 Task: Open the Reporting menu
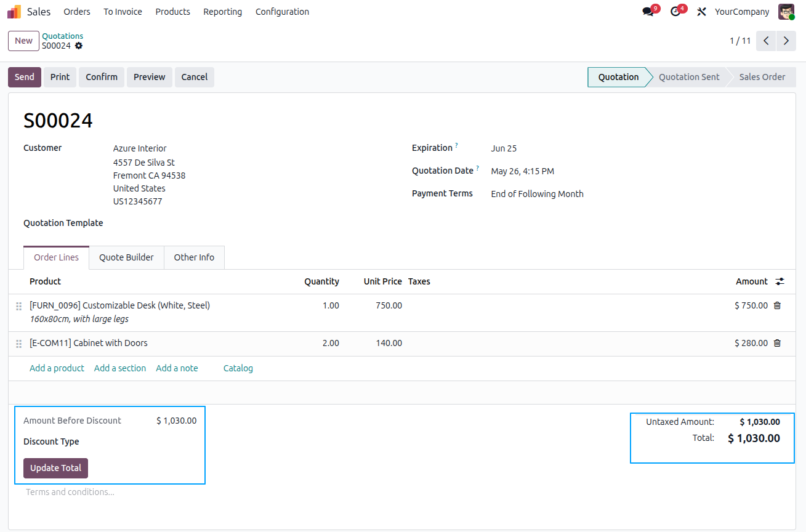(x=223, y=12)
